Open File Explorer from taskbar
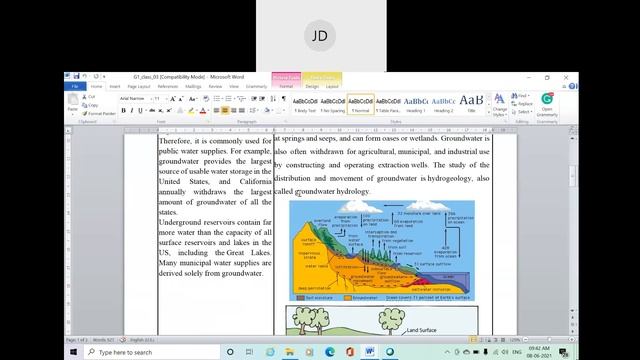640x360 pixels. point(290,352)
